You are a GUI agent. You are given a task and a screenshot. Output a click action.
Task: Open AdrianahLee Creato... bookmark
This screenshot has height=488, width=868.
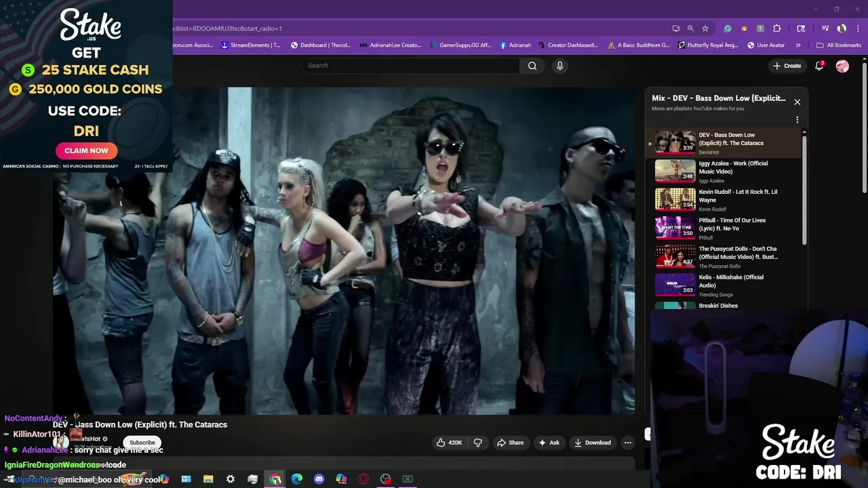391,45
